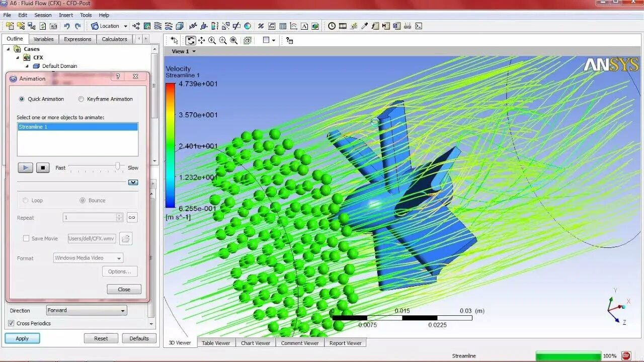The image size is (644, 362).
Task: Open the View 1 dropdown
Action: click(184, 51)
